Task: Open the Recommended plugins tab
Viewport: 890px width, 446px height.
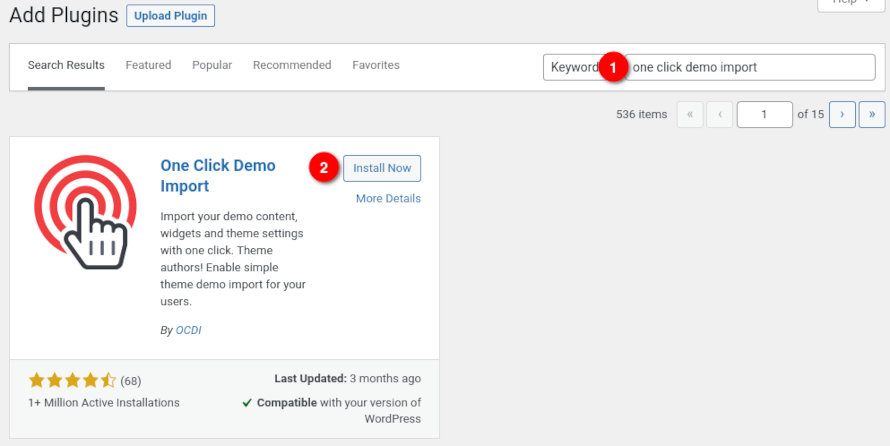Action: point(292,65)
